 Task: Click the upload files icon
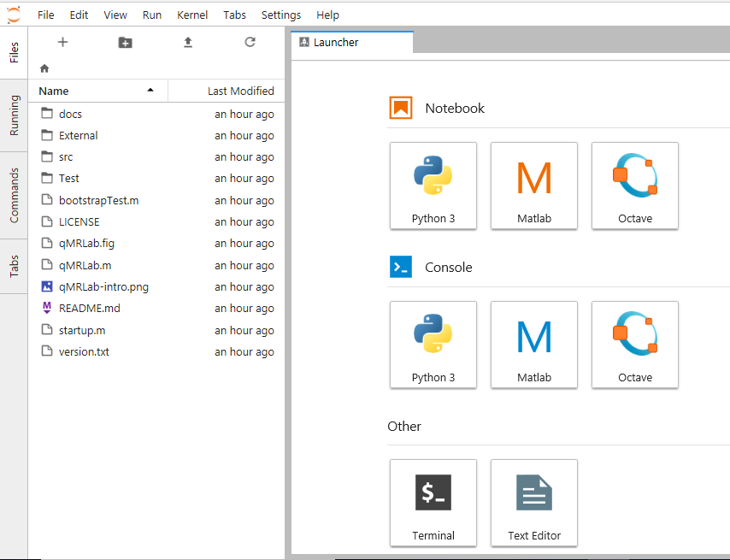tap(187, 43)
